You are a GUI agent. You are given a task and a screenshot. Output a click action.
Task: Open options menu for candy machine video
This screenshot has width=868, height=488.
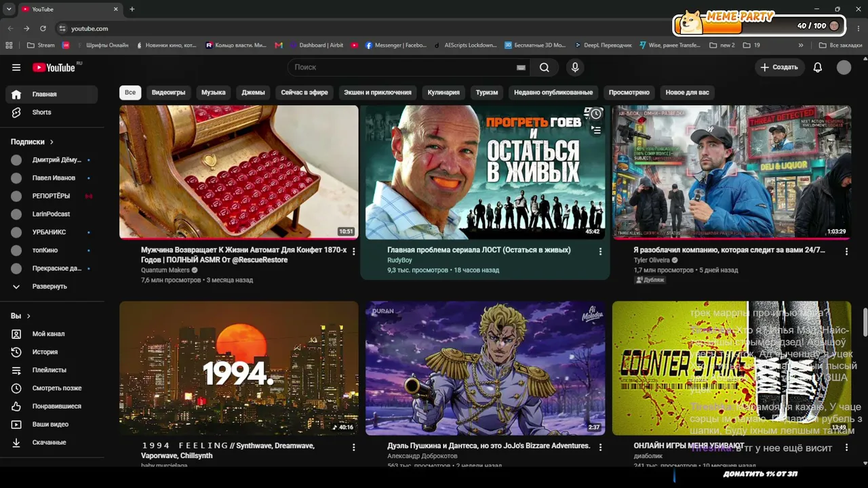pyautogui.click(x=353, y=251)
